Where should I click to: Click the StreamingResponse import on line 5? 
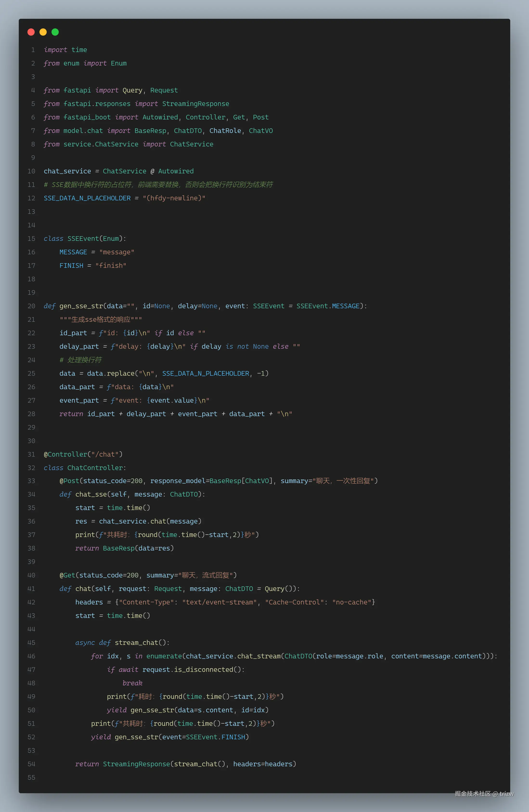point(195,104)
